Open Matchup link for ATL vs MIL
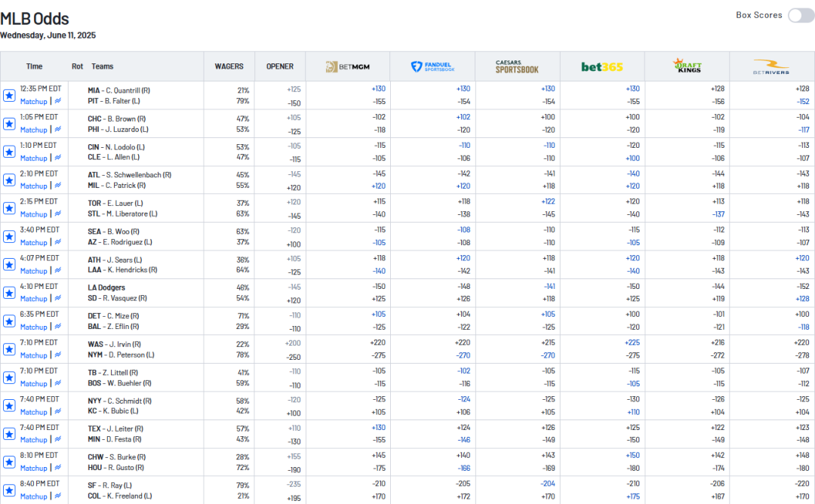 (33, 186)
